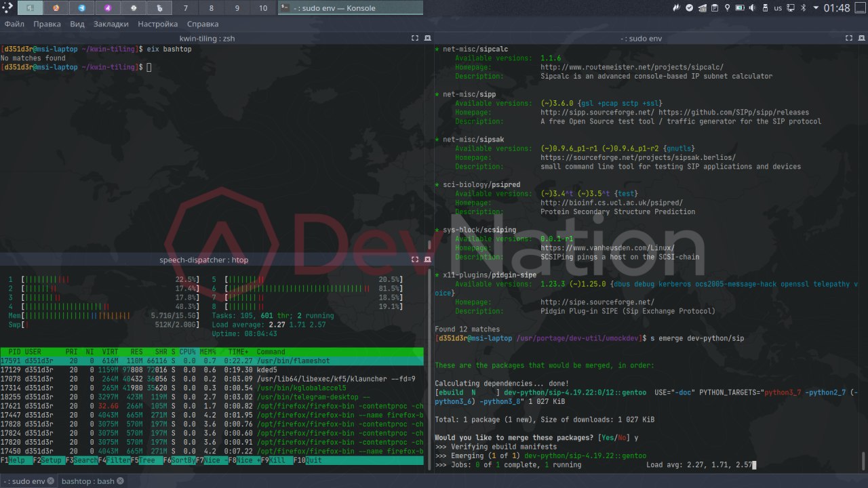The height and width of the screenshot is (488, 868).
Task: Switch to virtual desktop 8
Action: [211, 7]
